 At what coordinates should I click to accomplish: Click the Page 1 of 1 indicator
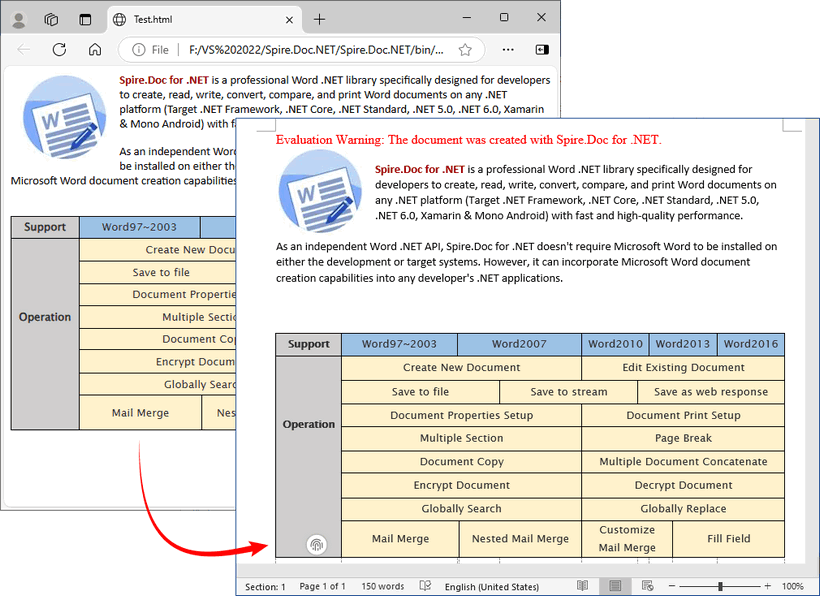322,586
